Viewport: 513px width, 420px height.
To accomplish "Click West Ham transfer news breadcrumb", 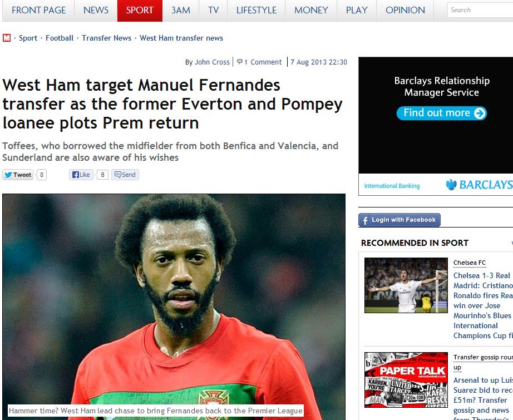I will click(181, 38).
